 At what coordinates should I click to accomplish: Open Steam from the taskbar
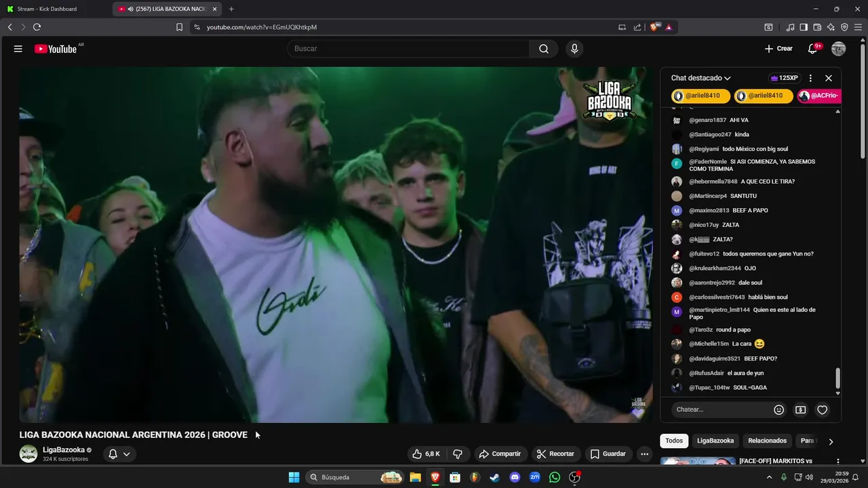pos(495,477)
